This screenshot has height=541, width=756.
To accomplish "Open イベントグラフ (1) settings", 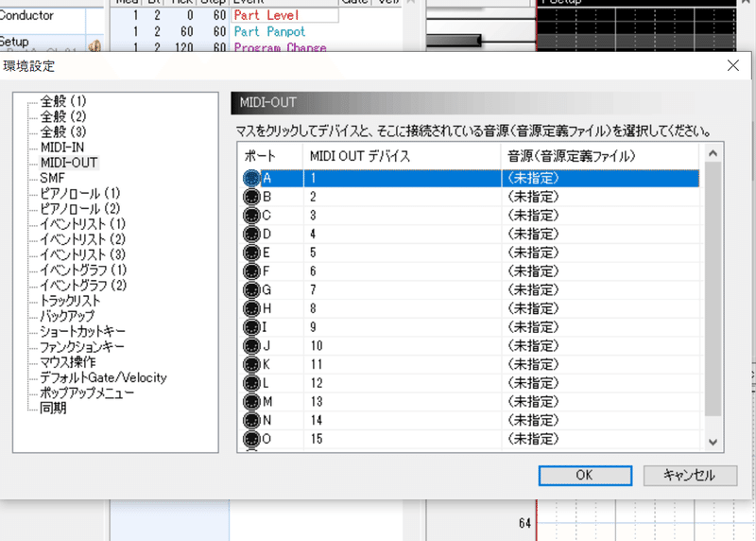I will [83, 270].
